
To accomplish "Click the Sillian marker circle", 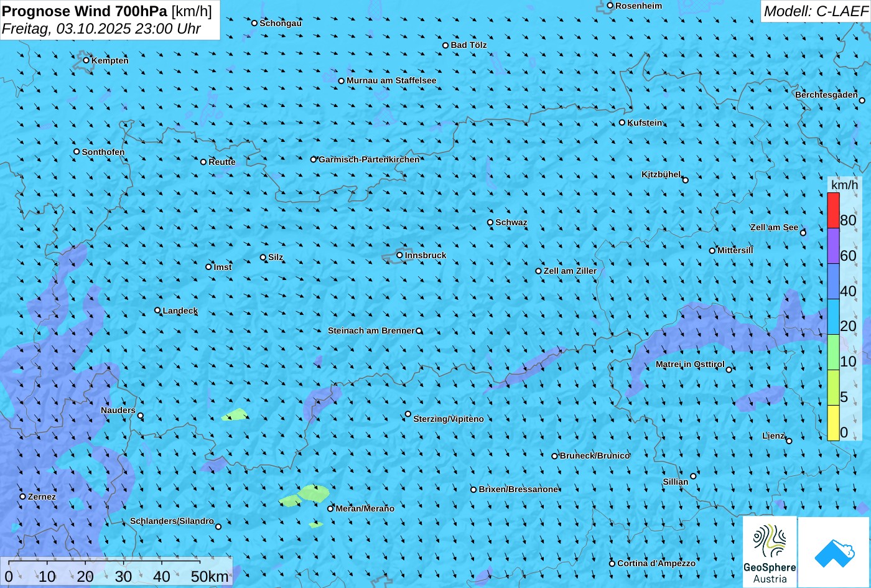I will [x=694, y=477].
